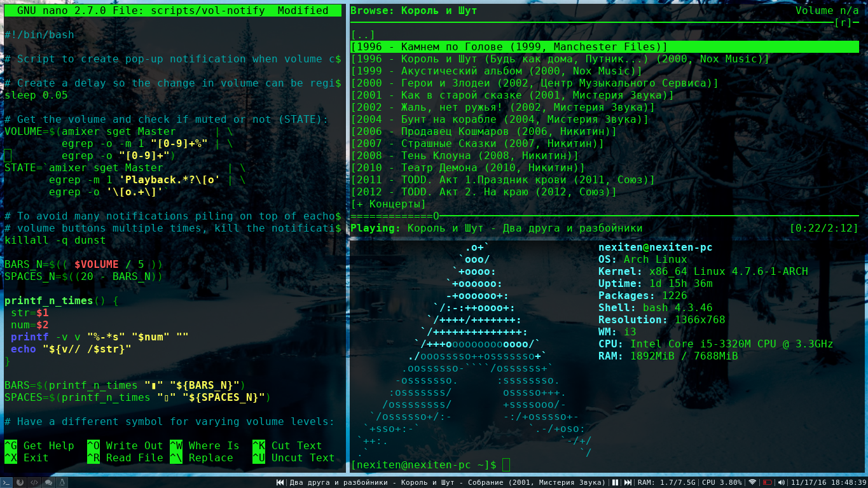
Task: Place cursor on the #!/bin/bash line
Action: tap(39, 35)
